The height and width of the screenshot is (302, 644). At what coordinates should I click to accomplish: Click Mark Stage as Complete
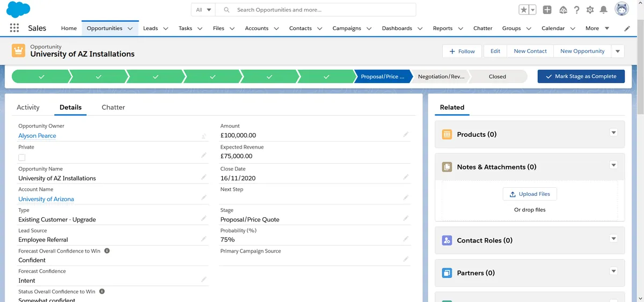pyautogui.click(x=581, y=76)
